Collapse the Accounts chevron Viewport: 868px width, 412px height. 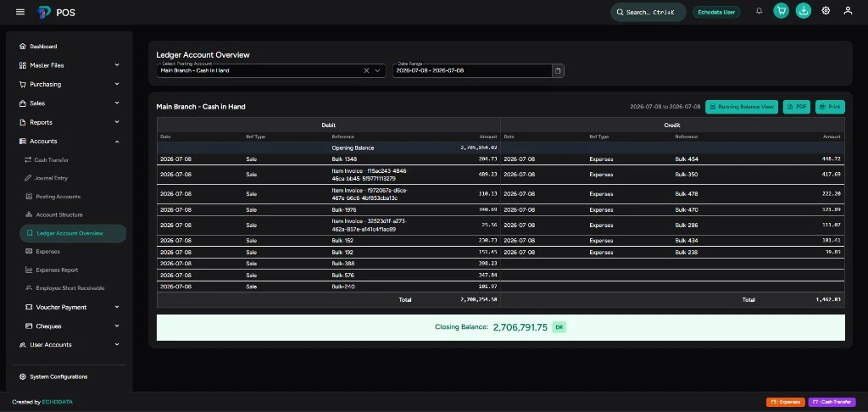(x=117, y=142)
